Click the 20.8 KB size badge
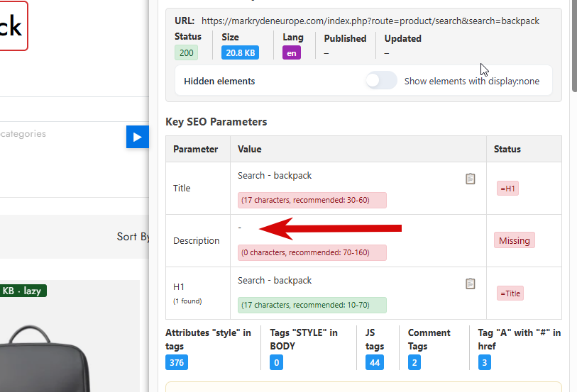577x392 pixels. click(x=241, y=52)
